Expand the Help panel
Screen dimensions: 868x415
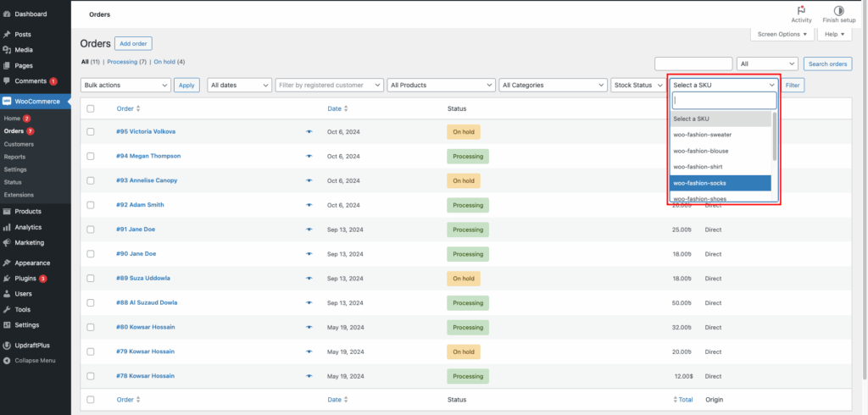(834, 35)
